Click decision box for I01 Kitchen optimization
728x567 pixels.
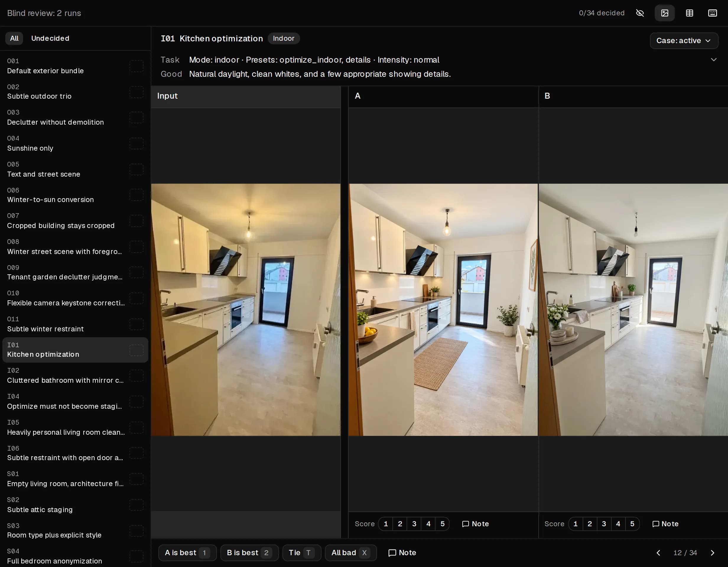pos(136,350)
